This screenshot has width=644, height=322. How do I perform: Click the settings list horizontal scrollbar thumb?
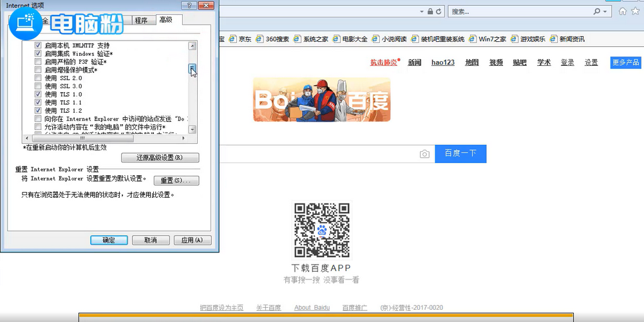(x=82, y=138)
